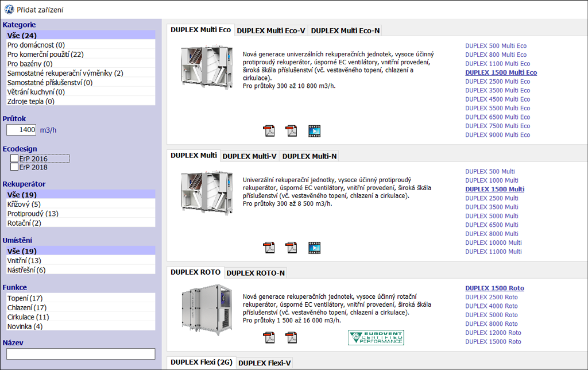
Task: Open the DUPLEX Flexi-V tab
Action: coord(264,363)
